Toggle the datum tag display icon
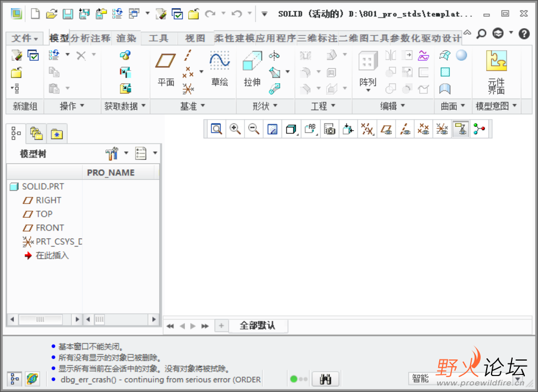 click(x=460, y=129)
